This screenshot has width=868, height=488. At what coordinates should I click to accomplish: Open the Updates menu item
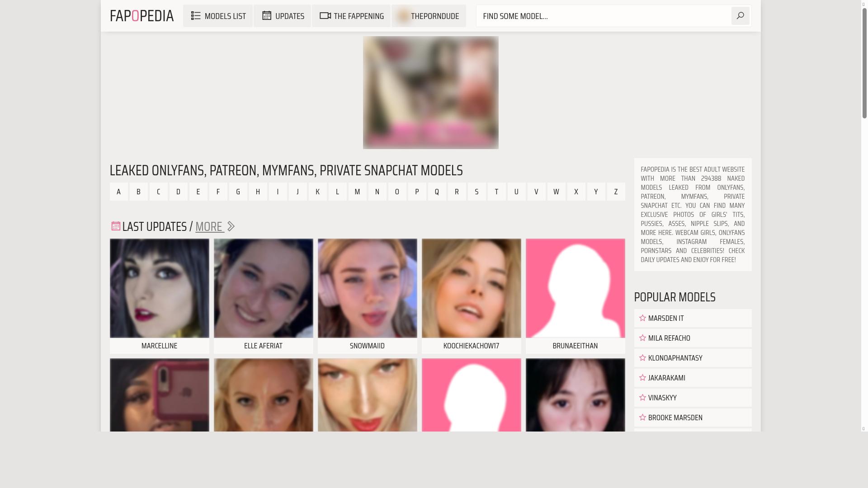click(x=283, y=16)
